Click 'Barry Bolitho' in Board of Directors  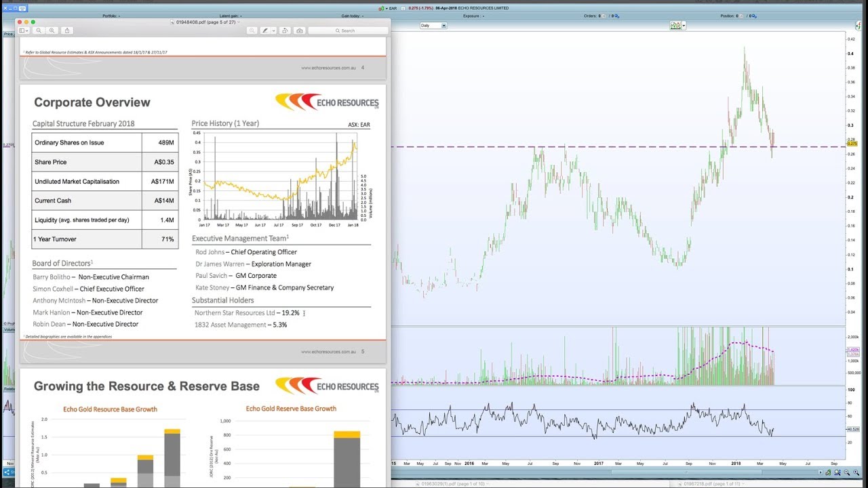(x=51, y=277)
